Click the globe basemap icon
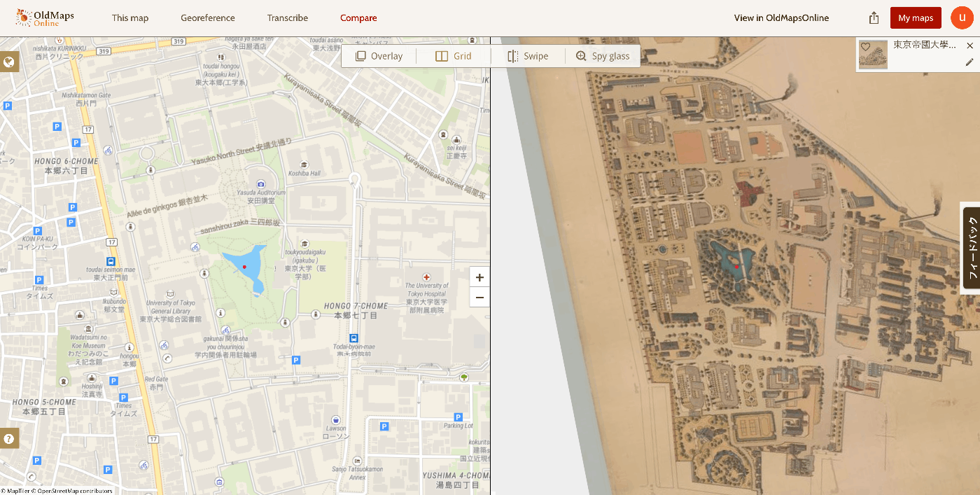This screenshot has width=980, height=495. click(x=9, y=62)
